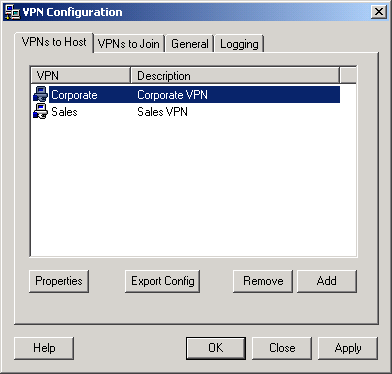Viewport: 392px width, 374px height.
Task: Sort by the VPN column header
Action: 80,76
